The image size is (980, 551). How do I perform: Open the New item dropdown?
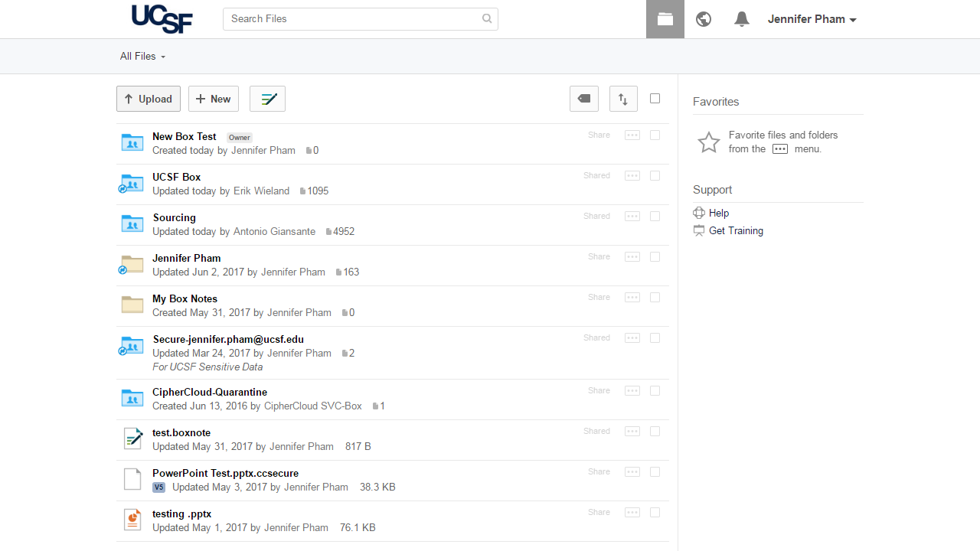click(x=214, y=99)
